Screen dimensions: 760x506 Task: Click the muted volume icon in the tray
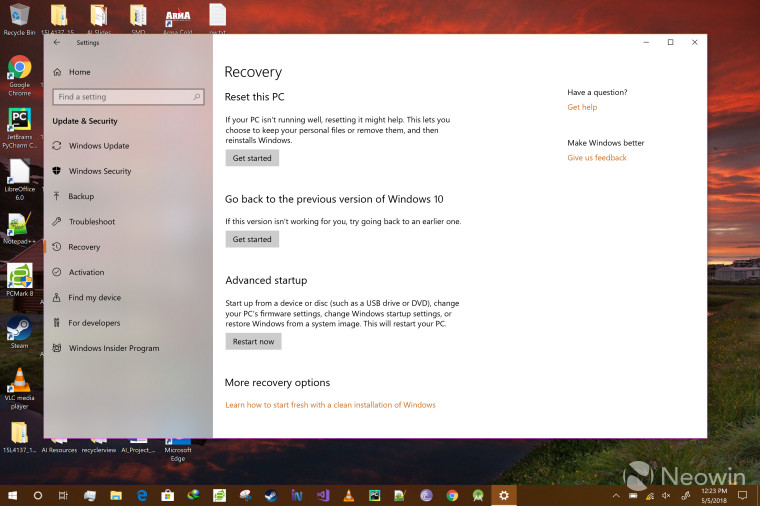coord(666,495)
